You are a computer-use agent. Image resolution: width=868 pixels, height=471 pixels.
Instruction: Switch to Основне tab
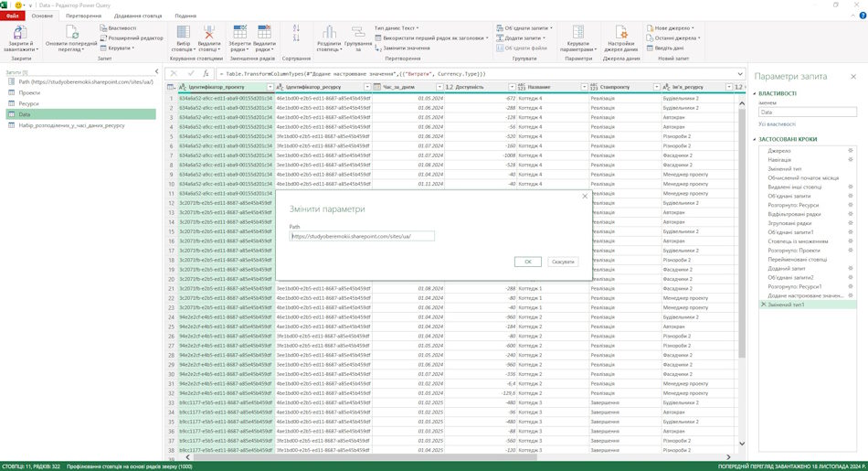(x=42, y=16)
